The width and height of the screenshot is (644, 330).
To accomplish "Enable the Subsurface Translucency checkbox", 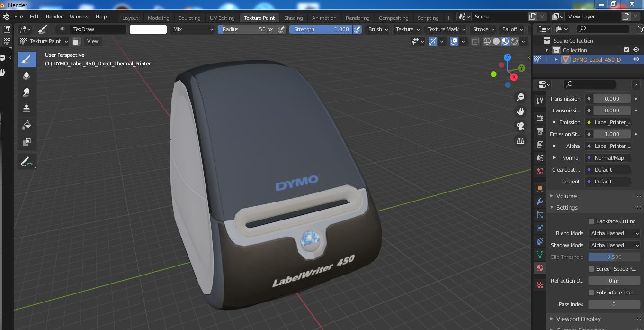I will [x=591, y=293].
